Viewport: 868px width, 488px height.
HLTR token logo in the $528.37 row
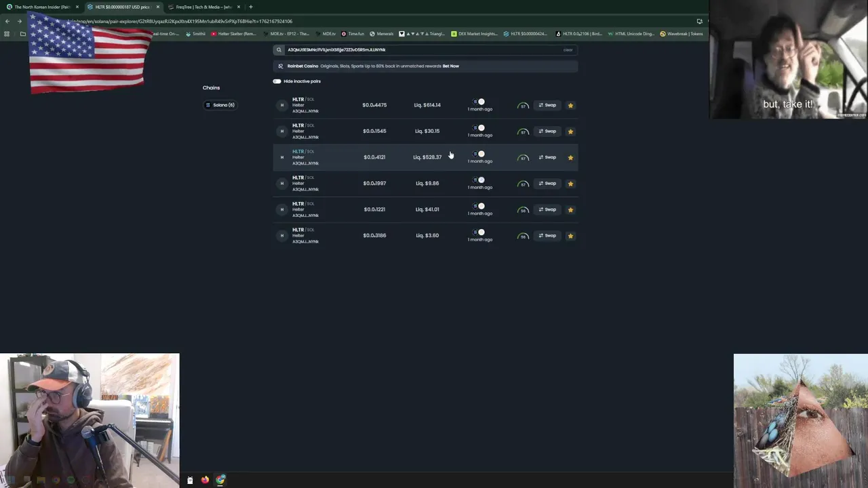282,157
